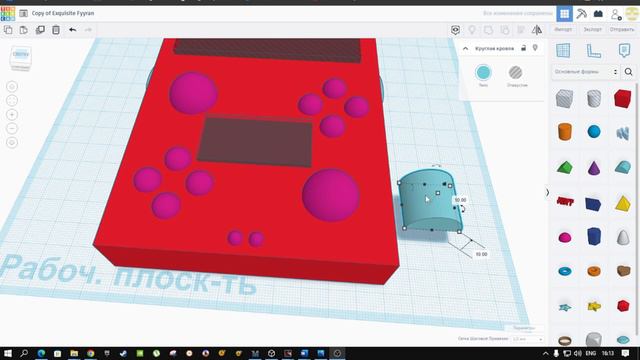The image size is (640, 360).
Task: Pick the orange Cylinder shape
Action: (x=565, y=132)
